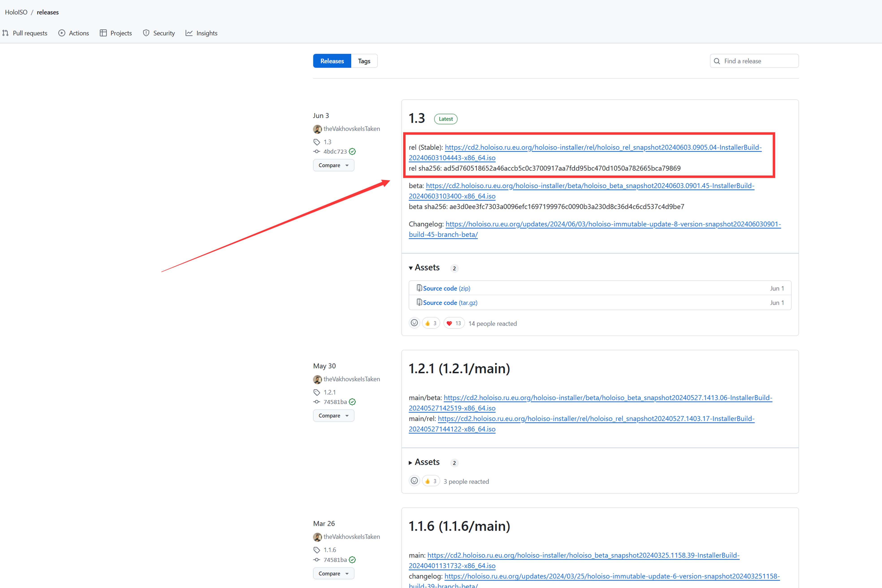This screenshot has height=588, width=882.
Task: Click the releases breadcrumb link
Action: [48, 12]
